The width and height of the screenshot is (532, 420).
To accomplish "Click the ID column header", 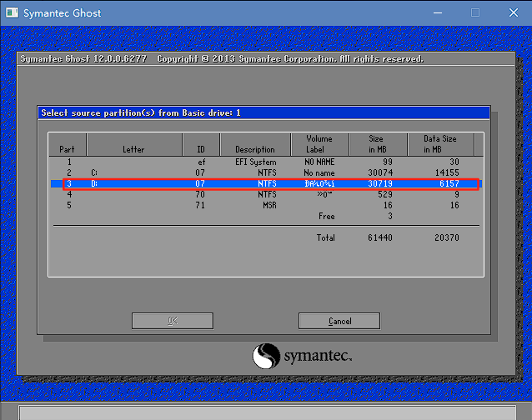I will pyautogui.click(x=200, y=149).
